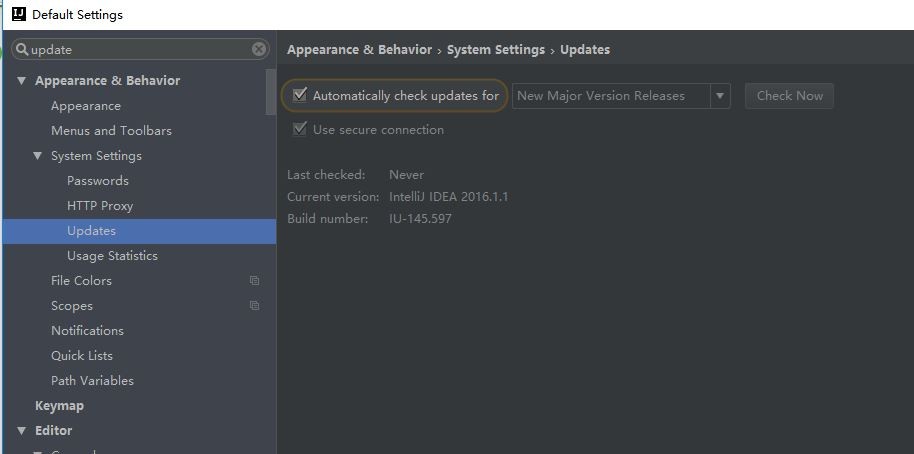Screen dimensions: 914x454
Task: Click in the settings search input field
Action: [140, 50]
